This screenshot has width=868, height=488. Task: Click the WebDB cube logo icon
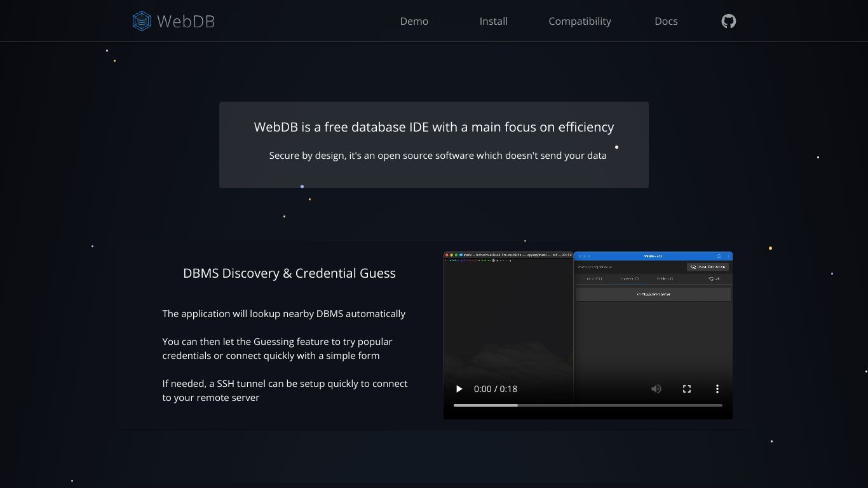[x=142, y=21]
